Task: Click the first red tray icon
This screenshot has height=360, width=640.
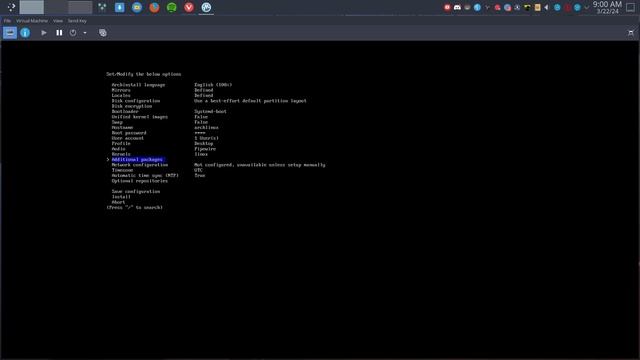Action: 447,7
